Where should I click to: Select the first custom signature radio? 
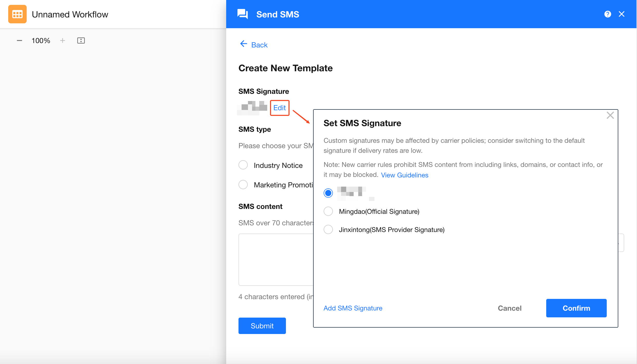coord(328,193)
